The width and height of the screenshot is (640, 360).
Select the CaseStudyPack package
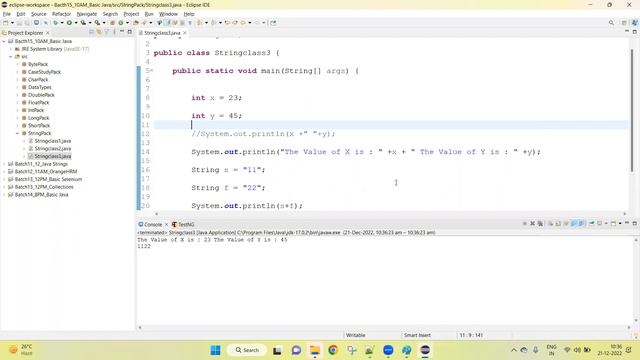tap(44, 72)
